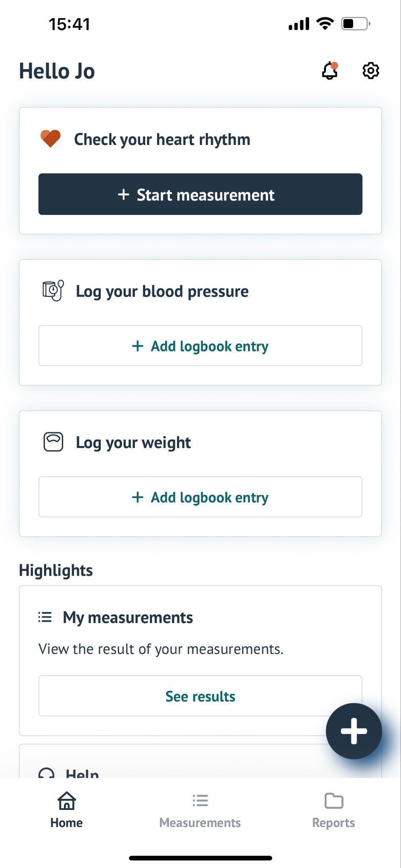The width and height of the screenshot is (401, 868).
Task: Switch to the Measurements tab
Action: point(200,810)
